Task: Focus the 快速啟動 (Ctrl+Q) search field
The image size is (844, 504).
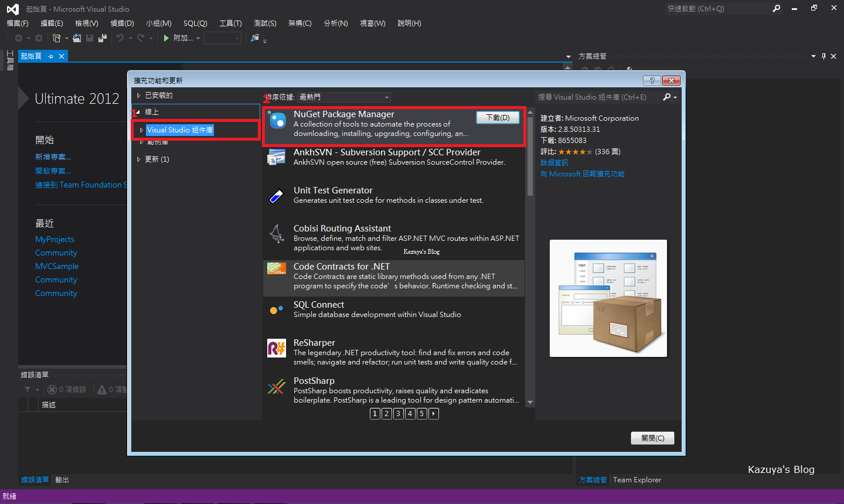Action: [717, 9]
